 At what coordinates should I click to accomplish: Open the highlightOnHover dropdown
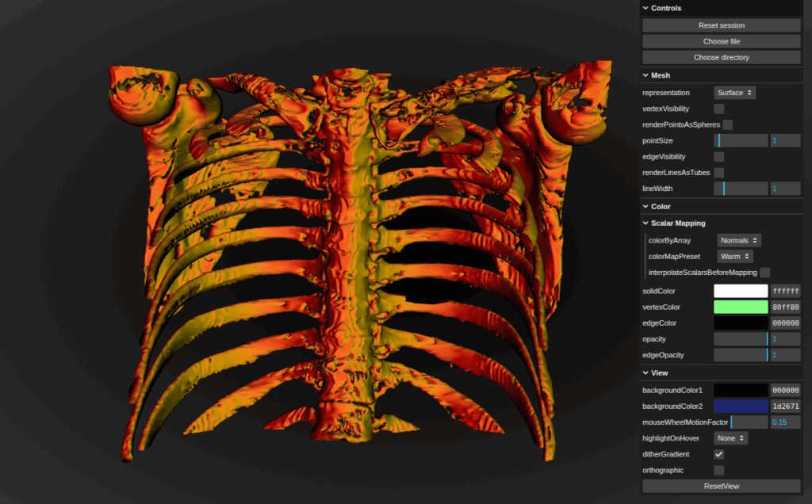click(730, 438)
